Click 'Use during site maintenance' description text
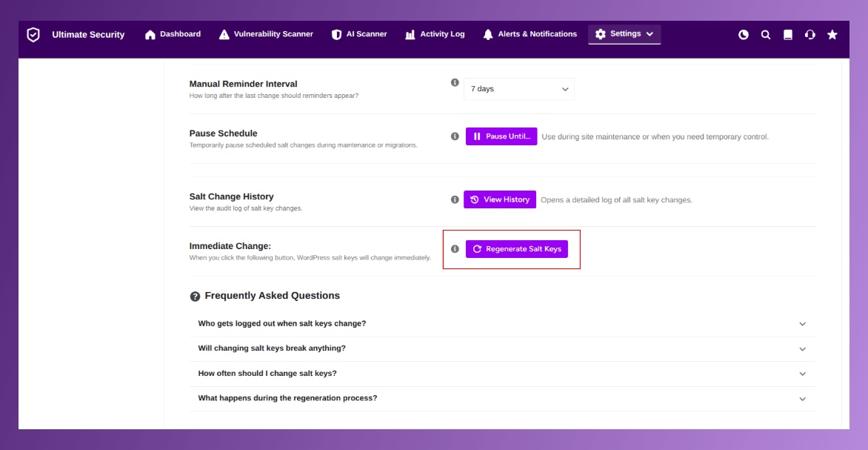The image size is (868, 450). (655, 137)
